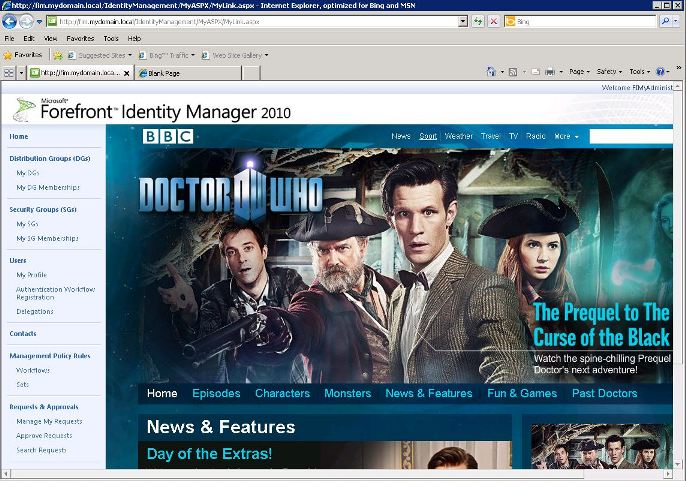Expand the address bar history dropdown
The height and width of the screenshot is (481, 686).
463,21
